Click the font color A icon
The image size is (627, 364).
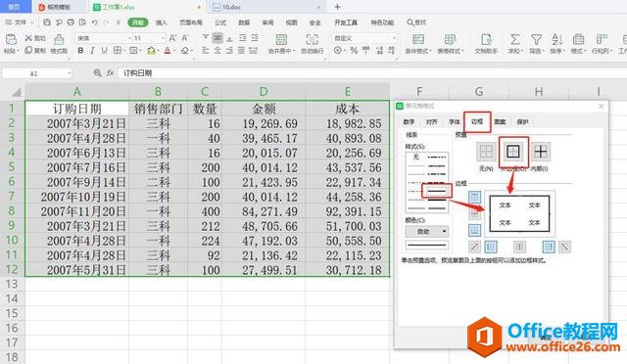pos(168,51)
